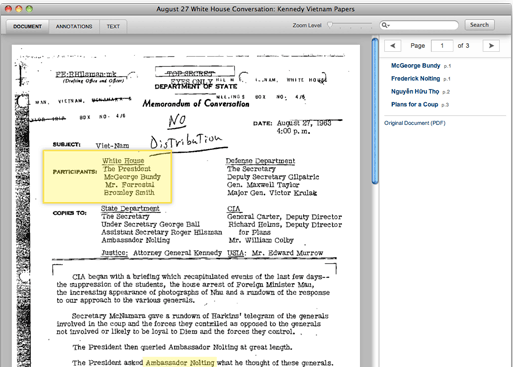This screenshot has width=513, height=367.
Task: Jump to the Nguyễn Hữu Thọ note
Action: [415, 92]
